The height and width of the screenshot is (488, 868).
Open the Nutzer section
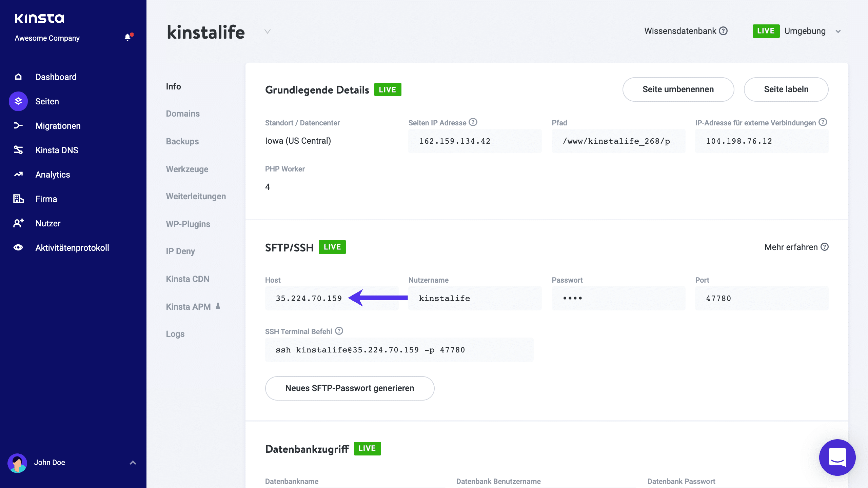coord(47,223)
